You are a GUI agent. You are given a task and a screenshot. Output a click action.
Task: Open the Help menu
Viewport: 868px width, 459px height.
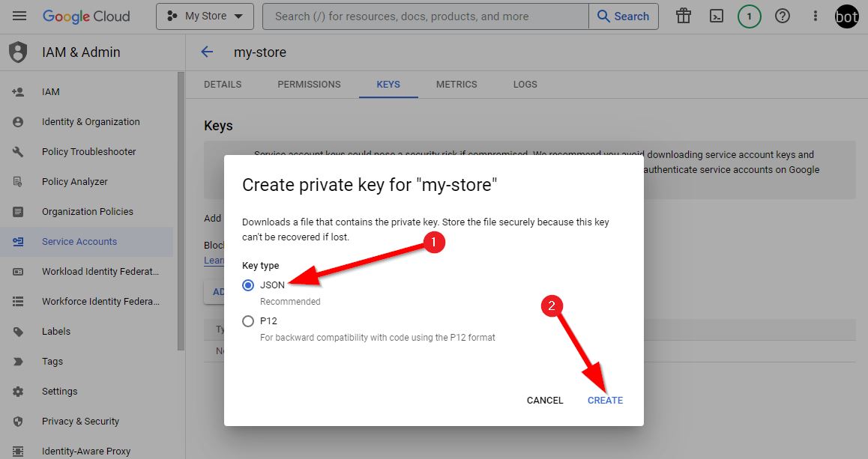click(782, 16)
